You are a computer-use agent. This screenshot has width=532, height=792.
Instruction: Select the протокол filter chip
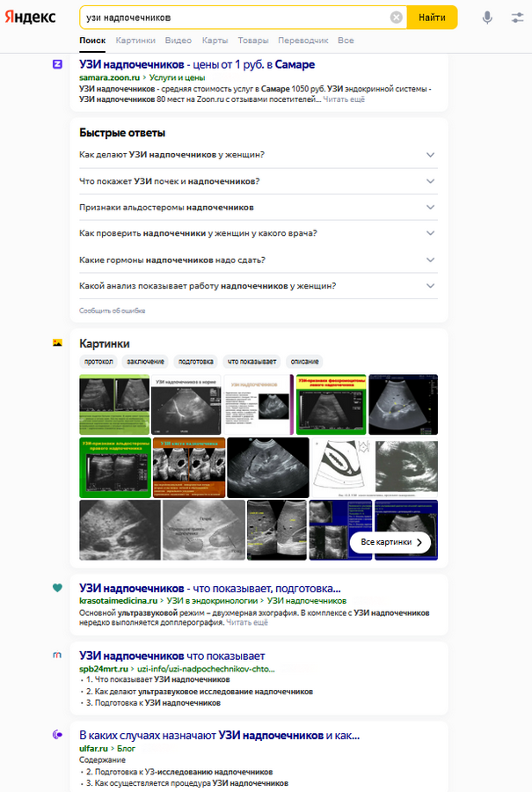98,362
